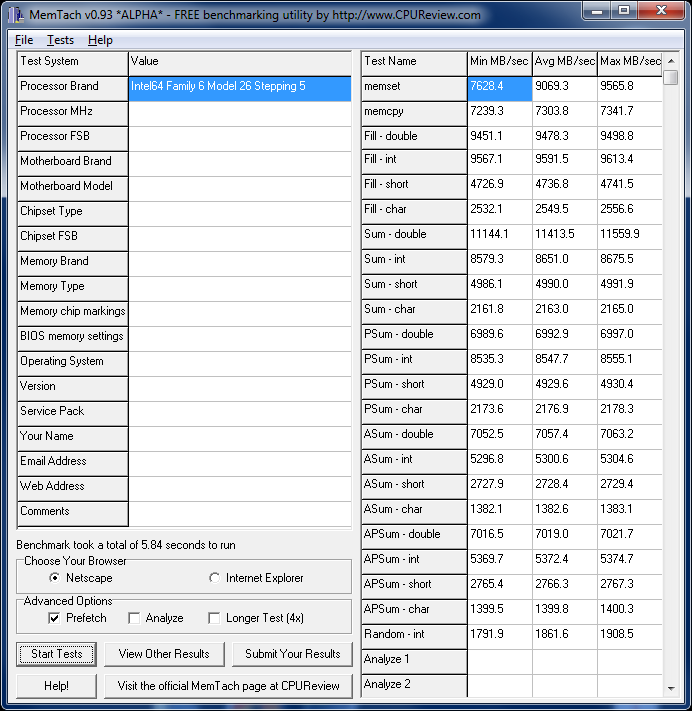Viewport: 692px width, 711px height.
Task: Click the Fill - double row header
Action: click(414, 138)
